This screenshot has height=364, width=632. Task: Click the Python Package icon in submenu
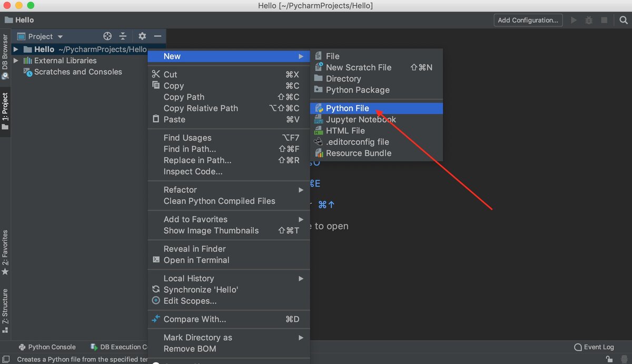[x=319, y=90]
